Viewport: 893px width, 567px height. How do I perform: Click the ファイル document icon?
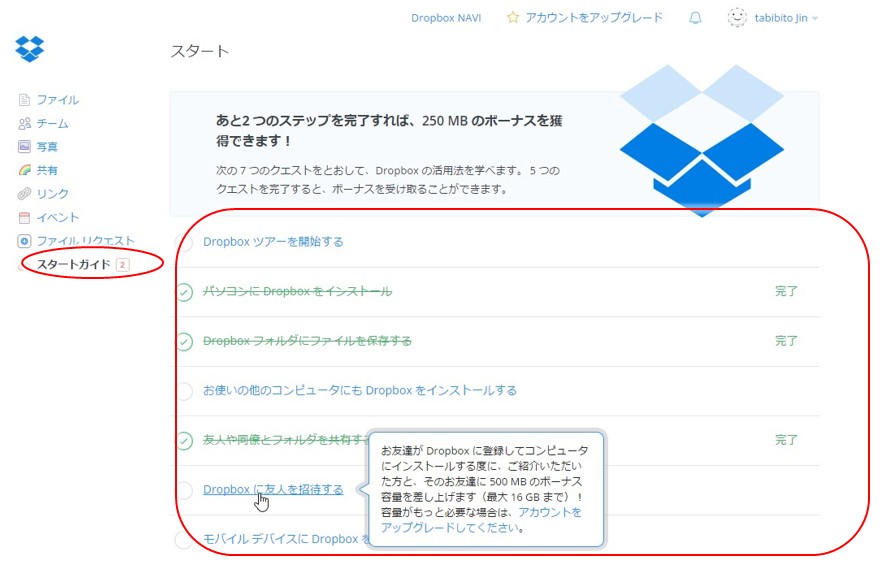[x=24, y=100]
